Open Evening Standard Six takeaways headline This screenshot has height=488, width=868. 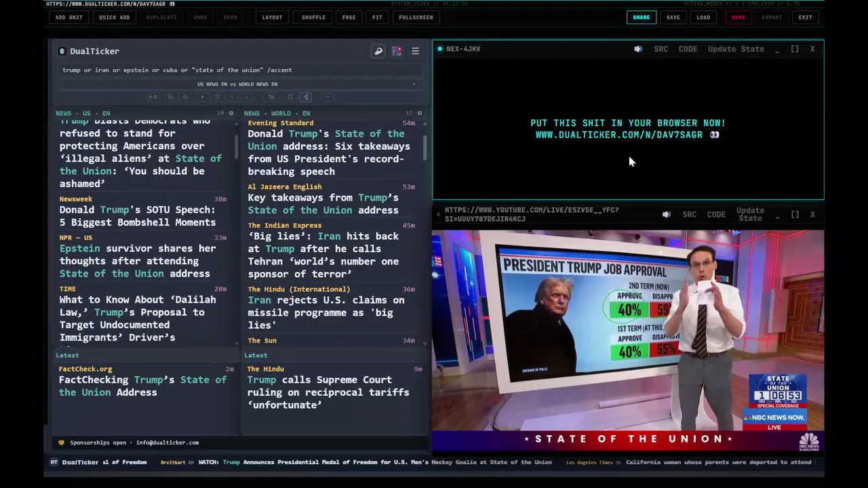click(x=329, y=152)
